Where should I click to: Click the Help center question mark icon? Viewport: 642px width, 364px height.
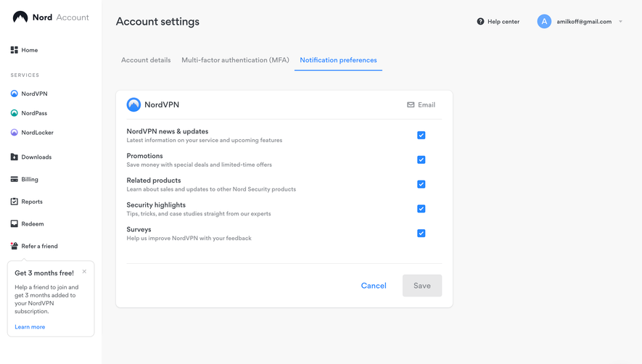coord(480,21)
